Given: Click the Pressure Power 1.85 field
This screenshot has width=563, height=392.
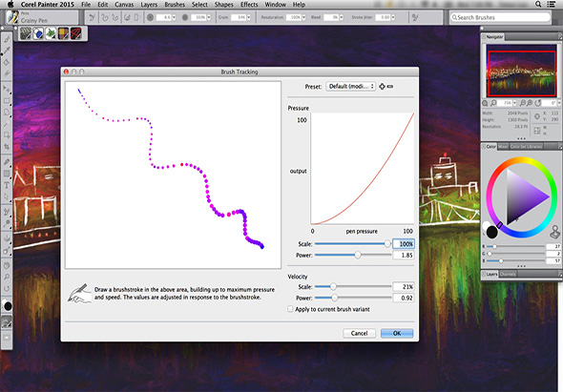Looking at the screenshot, I should 404,255.
